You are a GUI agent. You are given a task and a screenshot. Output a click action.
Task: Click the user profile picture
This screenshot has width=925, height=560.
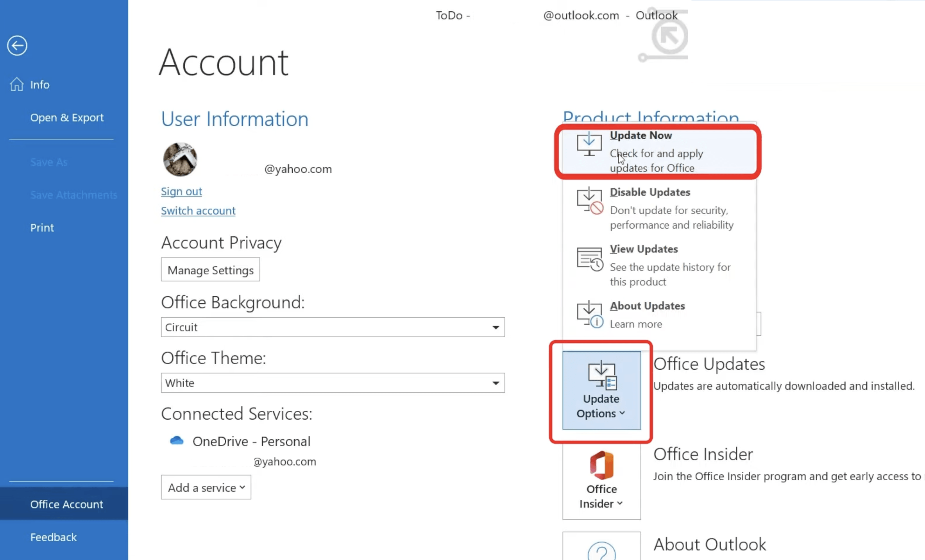point(180,159)
